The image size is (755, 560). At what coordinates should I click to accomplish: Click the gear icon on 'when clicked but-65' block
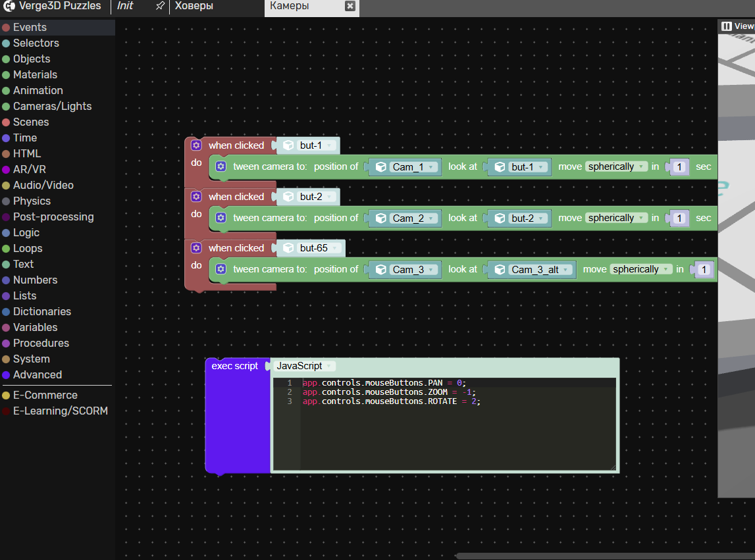coord(196,248)
